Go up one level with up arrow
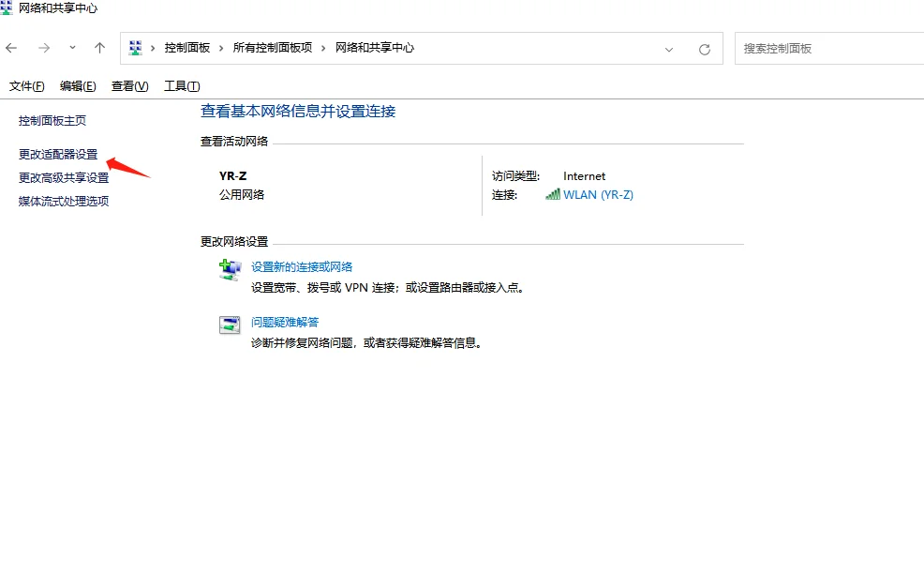This screenshot has width=924, height=574. (x=99, y=48)
